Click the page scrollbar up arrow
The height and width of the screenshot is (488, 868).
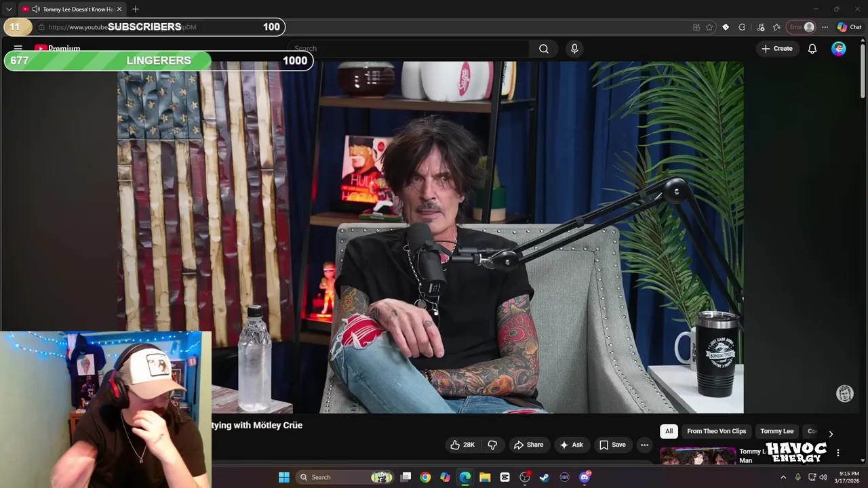point(863,41)
